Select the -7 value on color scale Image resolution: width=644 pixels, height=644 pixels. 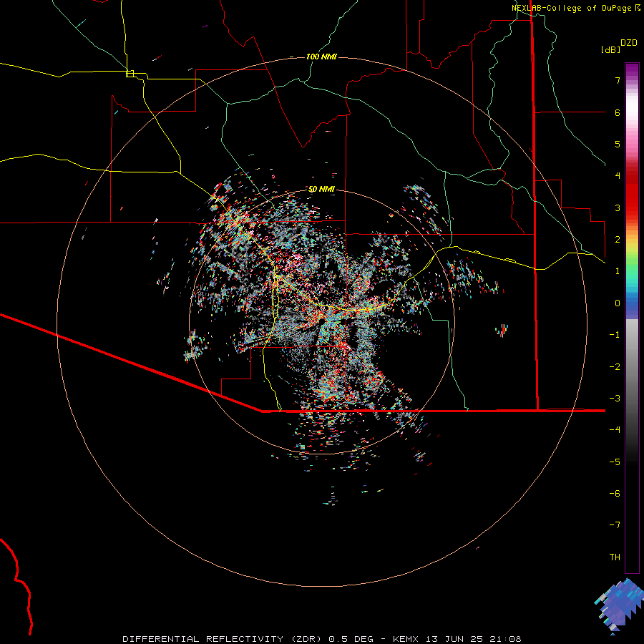pyautogui.click(x=615, y=525)
